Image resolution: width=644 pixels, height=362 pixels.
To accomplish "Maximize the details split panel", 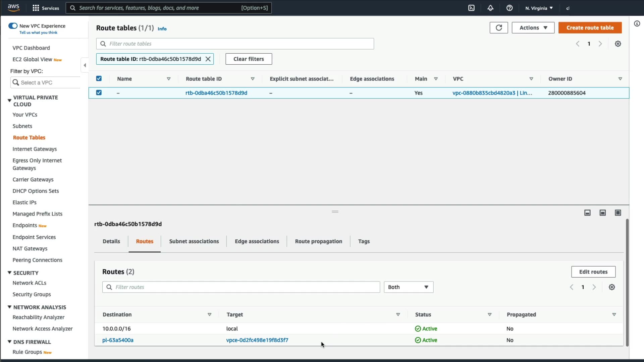I will 618,213.
